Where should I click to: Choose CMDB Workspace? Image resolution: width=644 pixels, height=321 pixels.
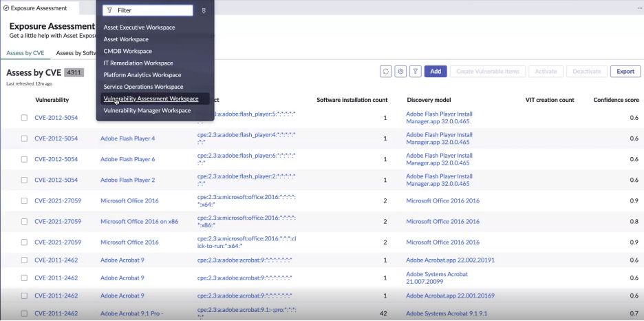128,52
